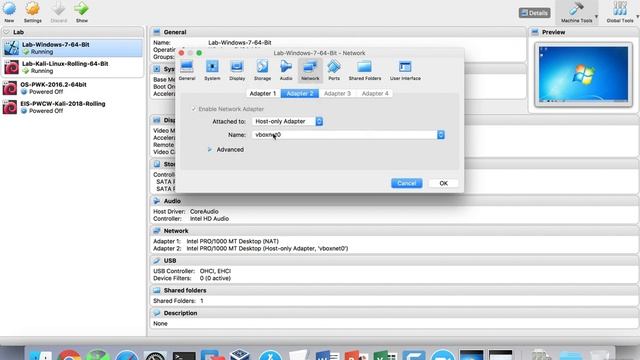
Task: Click the USB section icon in details pane
Action: coord(157,260)
